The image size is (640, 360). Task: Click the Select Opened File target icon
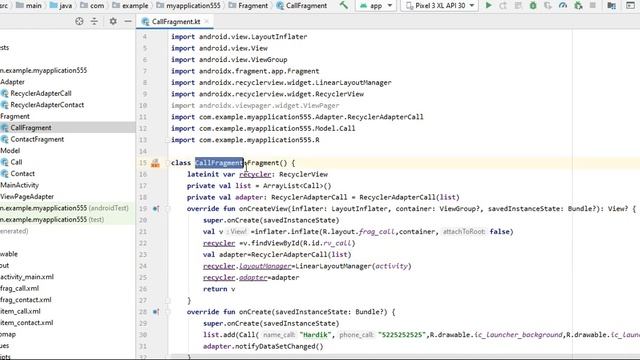tap(79, 21)
